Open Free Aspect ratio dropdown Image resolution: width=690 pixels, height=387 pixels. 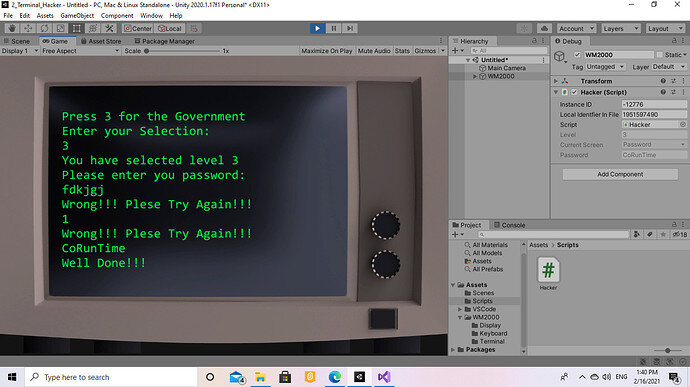tap(81, 51)
